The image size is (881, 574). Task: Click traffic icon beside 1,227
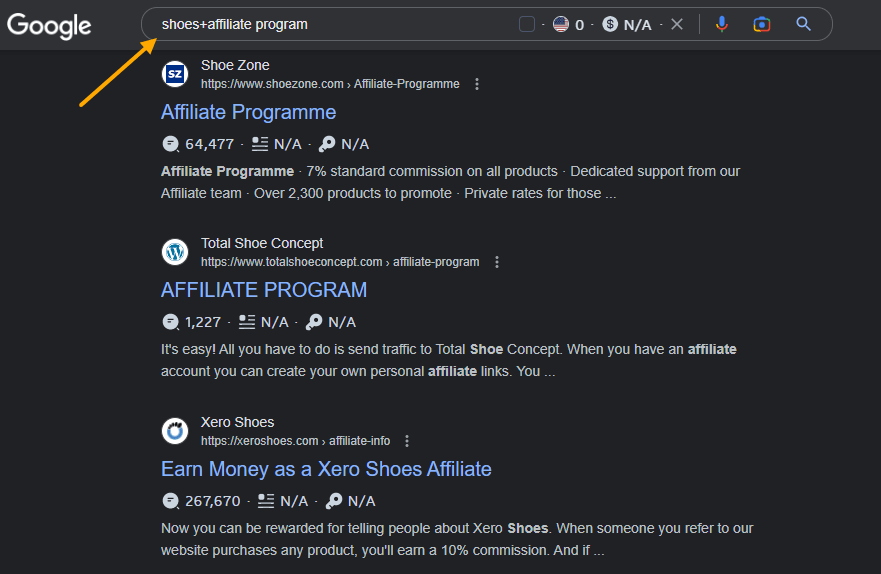click(x=170, y=322)
